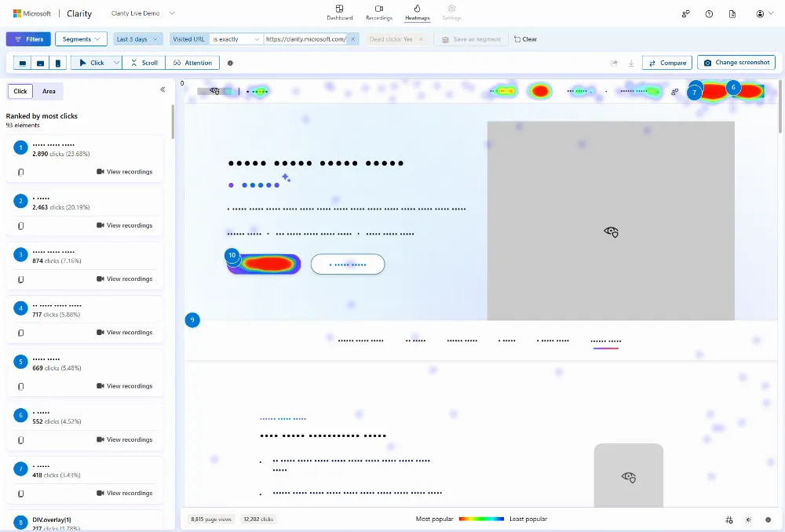
Task: Open the Settings tab
Action: pyautogui.click(x=451, y=13)
